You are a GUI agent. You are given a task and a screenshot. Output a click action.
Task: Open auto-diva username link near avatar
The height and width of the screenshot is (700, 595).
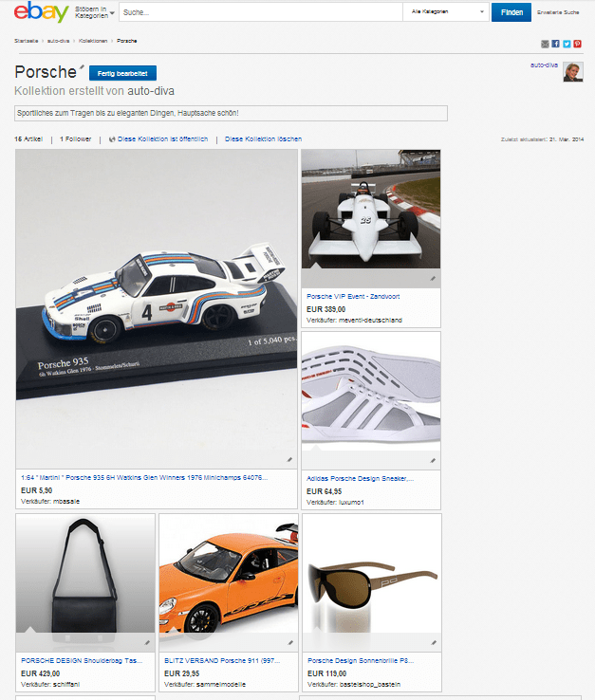(544, 65)
